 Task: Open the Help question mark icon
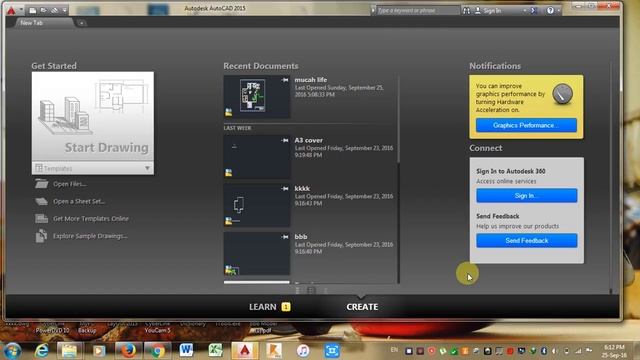click(550, 11)
